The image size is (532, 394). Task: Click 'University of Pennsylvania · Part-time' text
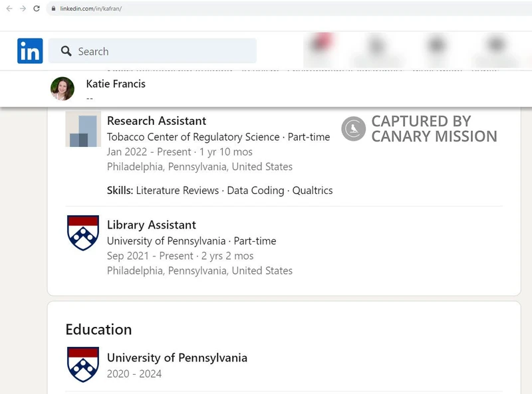192,241
